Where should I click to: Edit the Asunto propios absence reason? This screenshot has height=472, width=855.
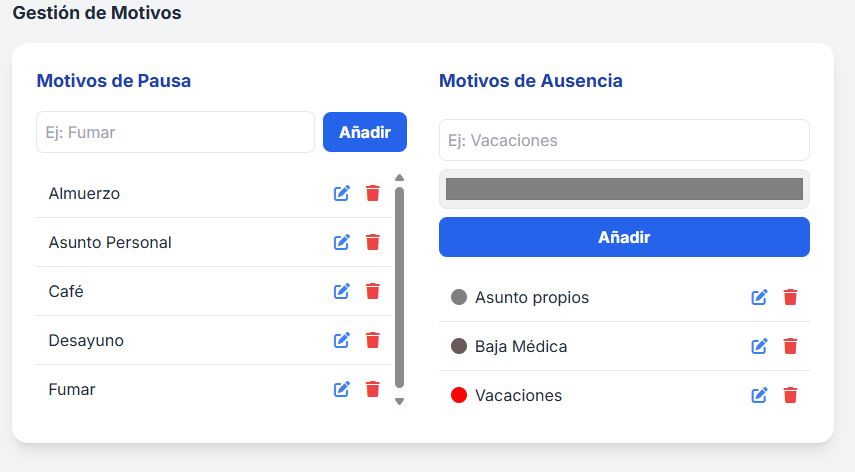(x=760, y=297)
